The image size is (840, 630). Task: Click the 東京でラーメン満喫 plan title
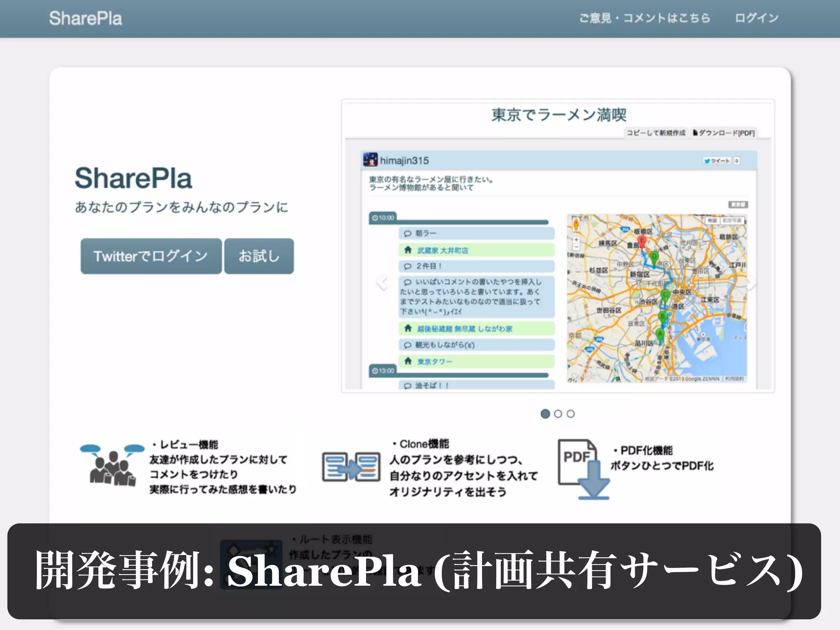(x=559, y=114)
